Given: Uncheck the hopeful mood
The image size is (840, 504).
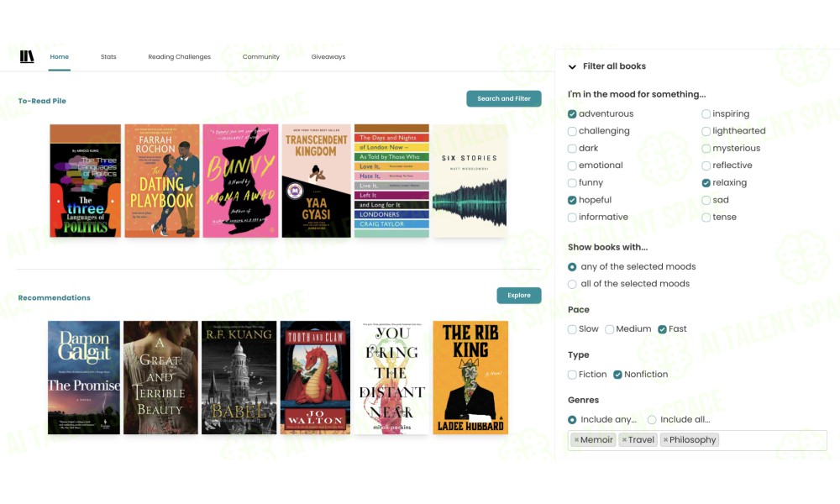Looking at the screenshot, I should coord(572,200).
